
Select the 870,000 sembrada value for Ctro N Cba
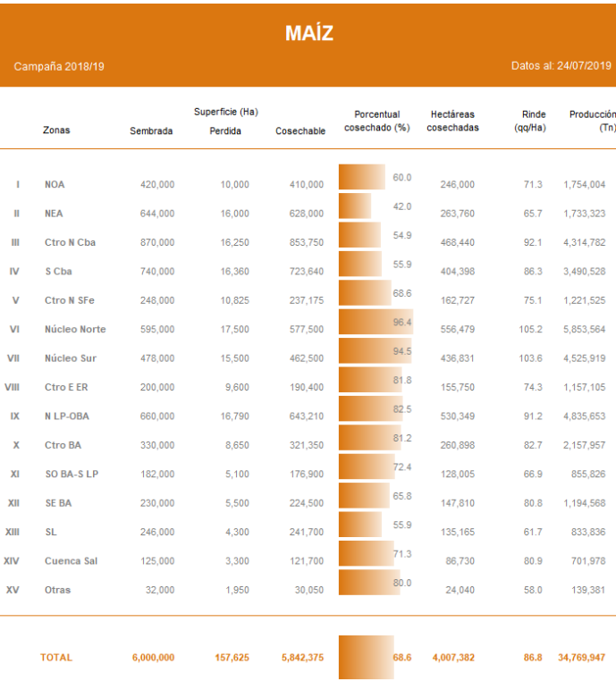157,242
